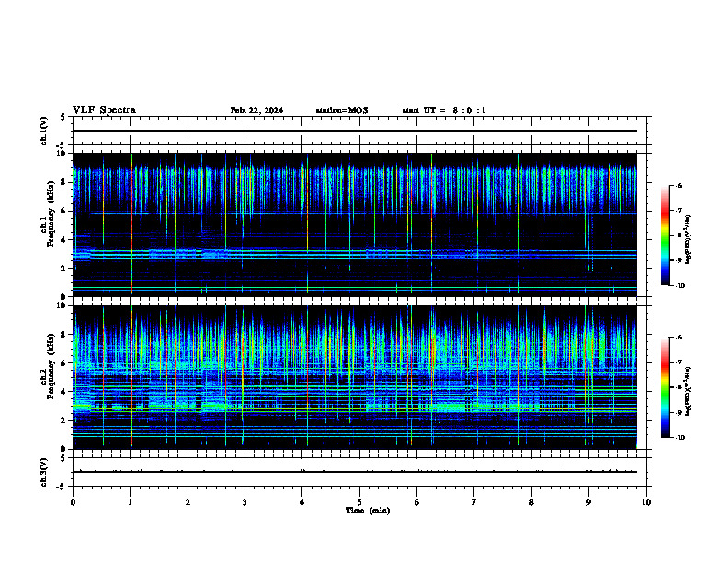Image resolution: width=728 pixels, height=563 pixels.
Task: Click the "ch.3(V)" axis label
Action: point(44,473)
